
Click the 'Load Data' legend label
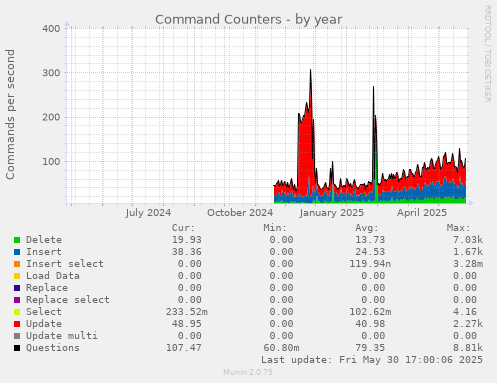tap(53, 276)
